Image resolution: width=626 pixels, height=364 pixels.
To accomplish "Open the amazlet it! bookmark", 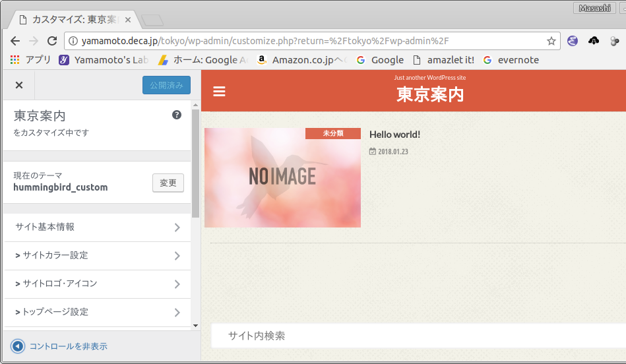I will [x=443, y=60].
